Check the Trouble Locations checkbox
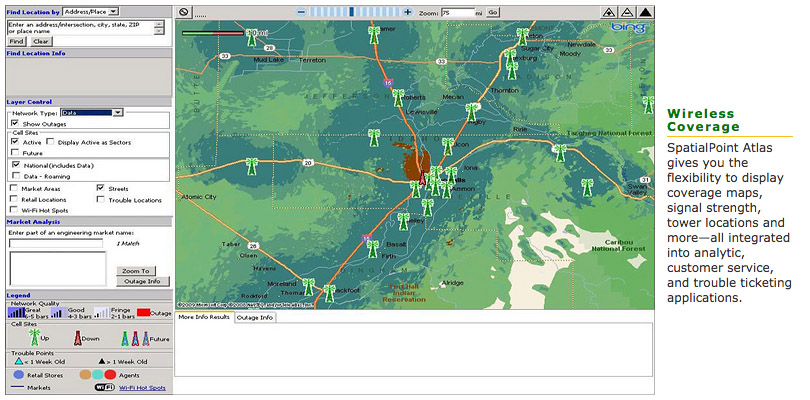The height and width of the screenshot is (400, 810). [x=100, y=199]
